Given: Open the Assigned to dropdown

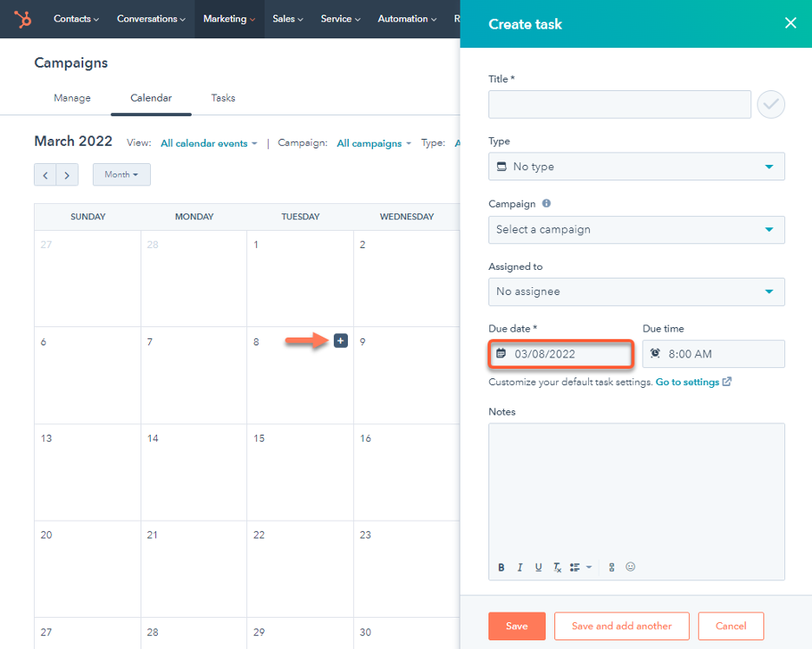Looking at the screenshot, I should point(636,292).
